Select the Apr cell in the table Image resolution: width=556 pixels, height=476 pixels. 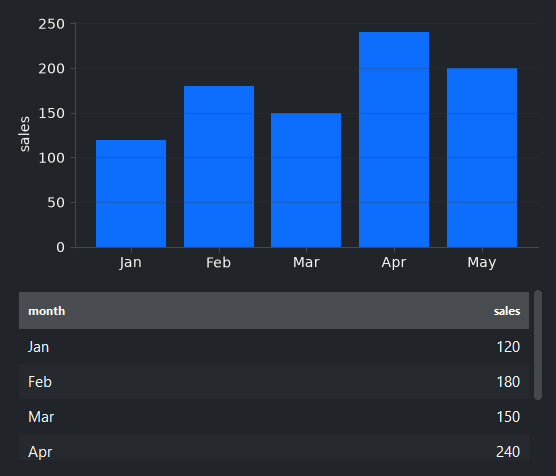click(40, 452)
